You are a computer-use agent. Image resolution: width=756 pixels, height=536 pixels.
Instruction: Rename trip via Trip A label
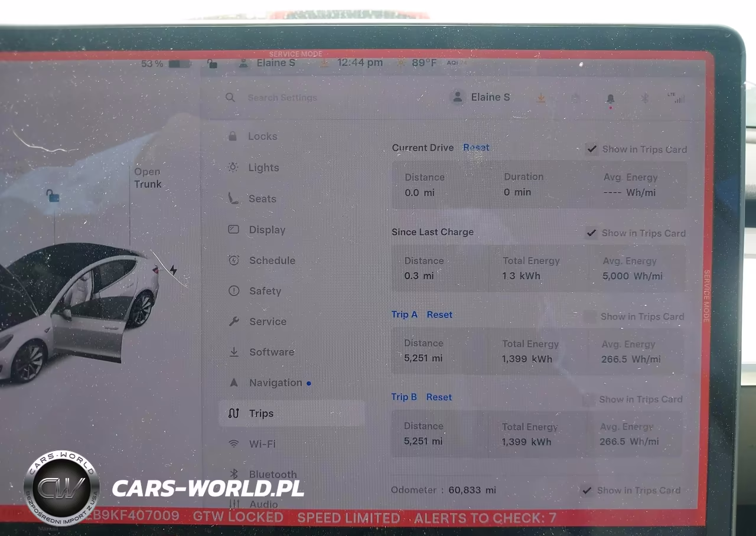[x=404, y=315]
